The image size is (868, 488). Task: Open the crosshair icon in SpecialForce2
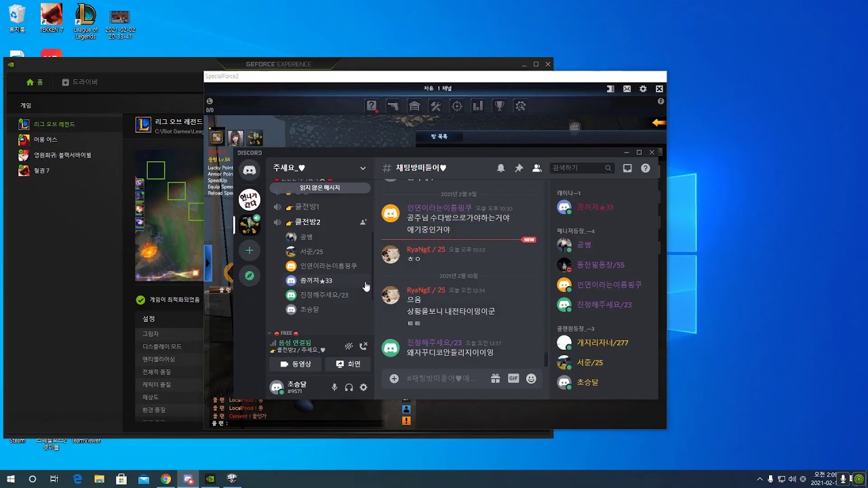(x=457, y=106)
